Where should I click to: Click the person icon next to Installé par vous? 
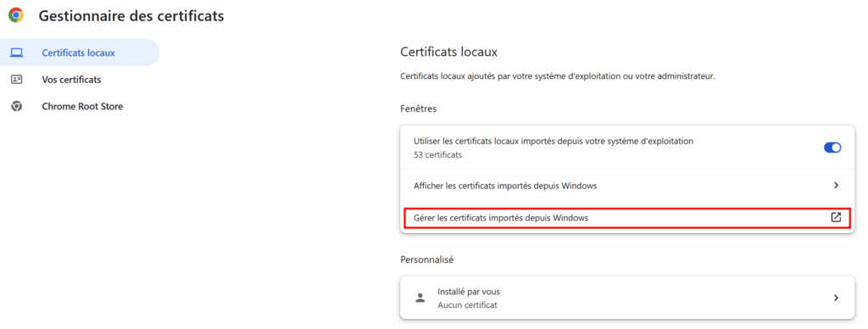(420, 298)
